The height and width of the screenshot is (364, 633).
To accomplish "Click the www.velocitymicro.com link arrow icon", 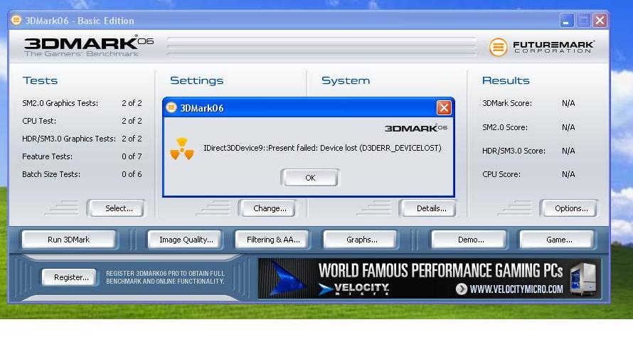I will click(462, 289).
